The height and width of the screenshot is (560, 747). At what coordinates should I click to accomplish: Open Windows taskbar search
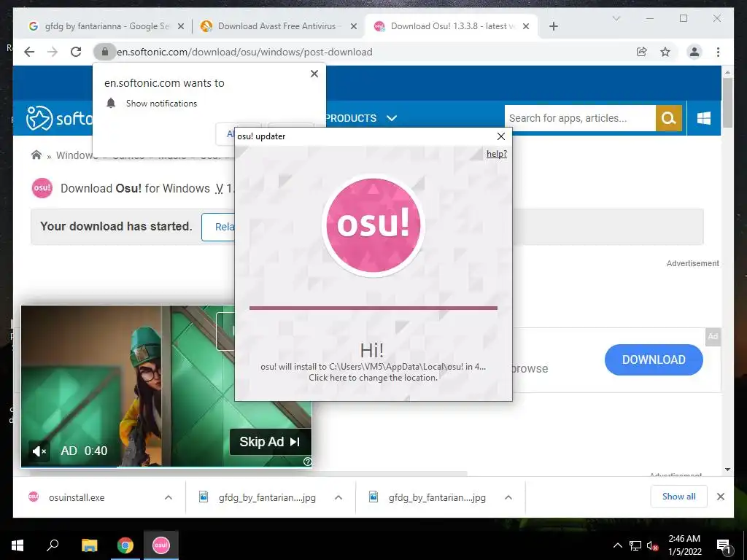(x=53, y=545)
